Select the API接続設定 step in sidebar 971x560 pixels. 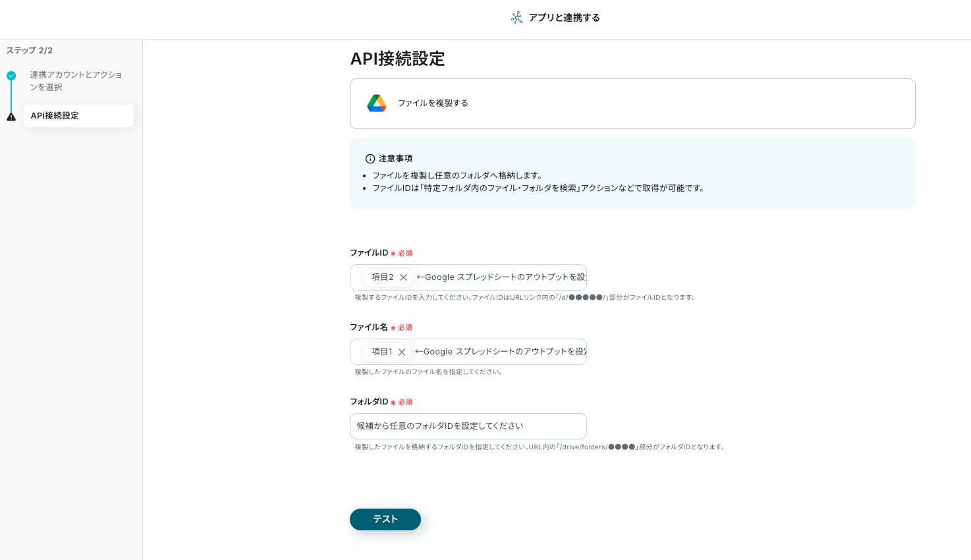78,116
